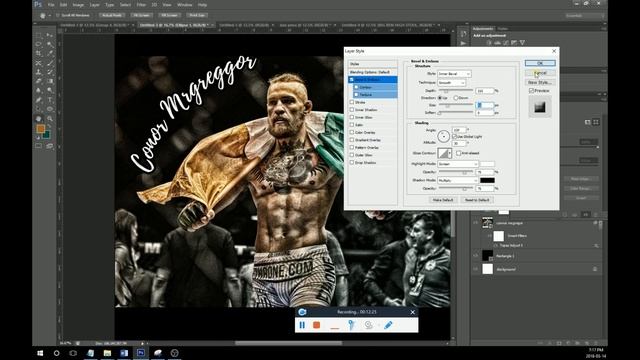Select the Rectangular Marquee tool
The image size is (640, 360).
pyautogui.click(x=39, y=35)
